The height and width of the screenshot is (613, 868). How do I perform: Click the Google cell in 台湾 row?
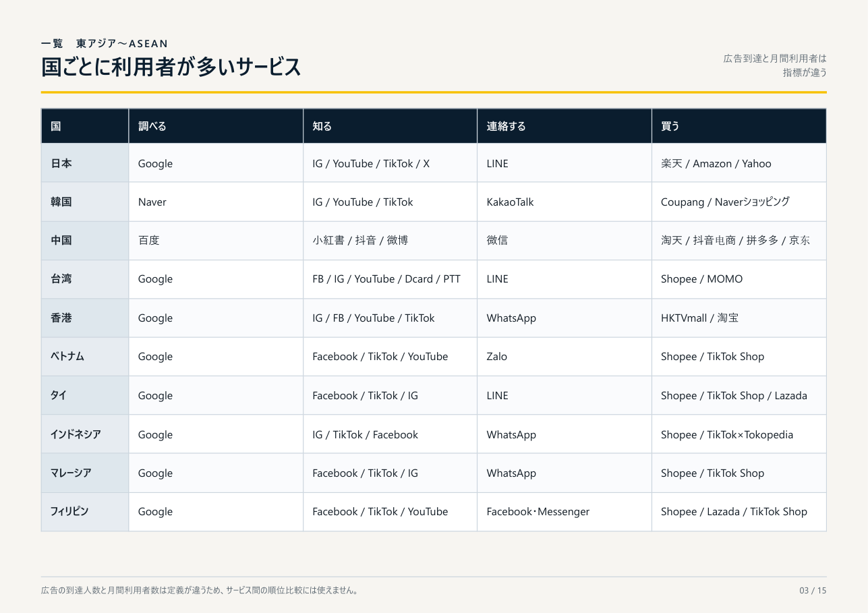click(x=216, y=279)
